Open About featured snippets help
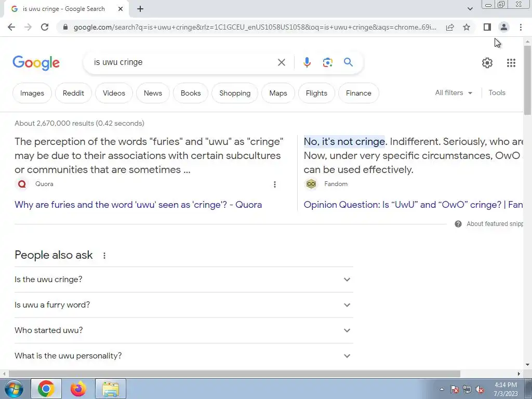The image size is (532, 399). [x=488, y=223]
